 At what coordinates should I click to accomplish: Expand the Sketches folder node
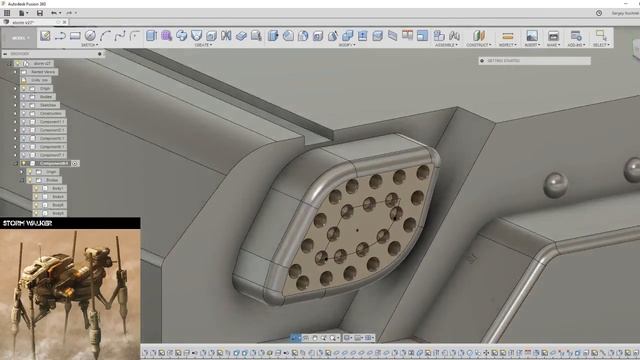coord(16,105)
